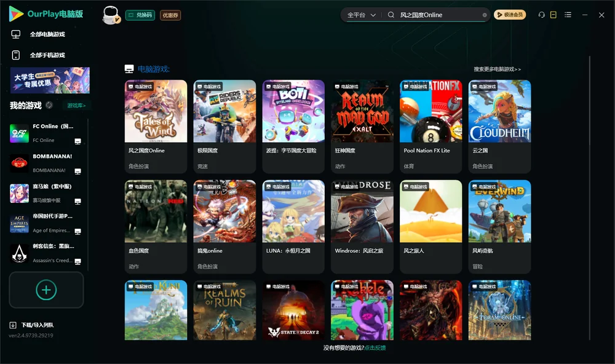Screen dimensions: 615x364
Task: Select the 狂神国度 game card
Action: coord(362,126)
